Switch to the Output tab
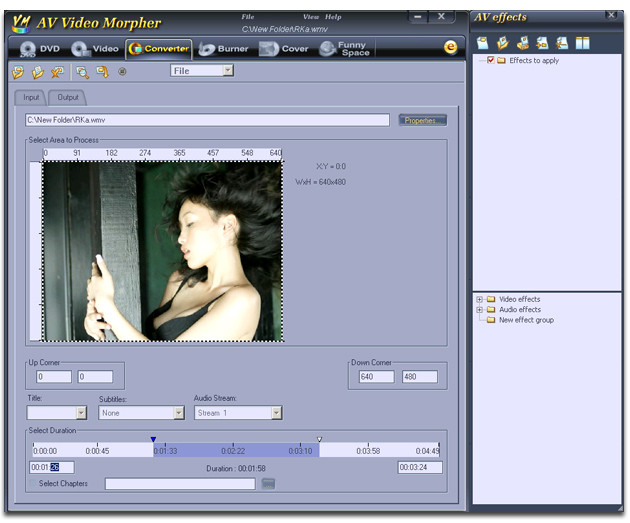 68,98
